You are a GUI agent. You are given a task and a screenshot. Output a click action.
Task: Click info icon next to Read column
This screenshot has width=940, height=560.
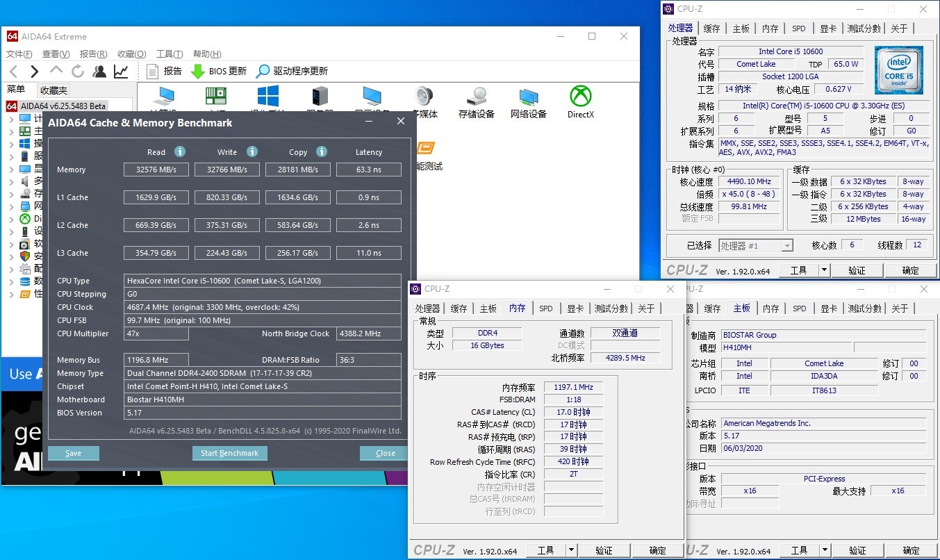(180, 151)
